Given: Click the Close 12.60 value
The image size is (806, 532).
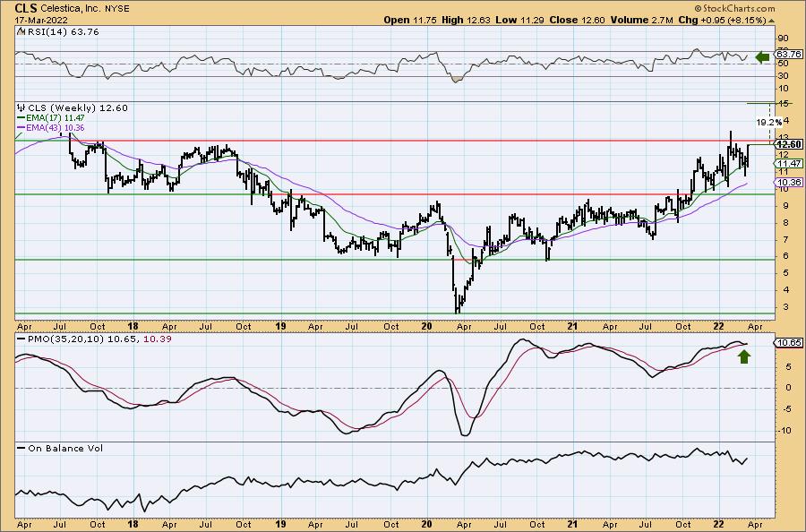Looking at the screenshot, I should pos(578,20).
